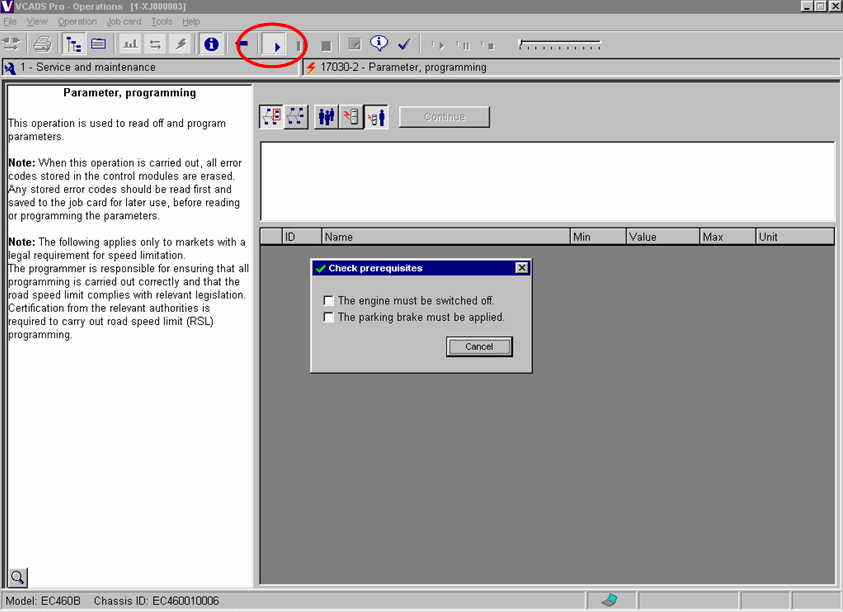Viewport: 843px width, 612px height.
Task: Click the Value column header
Action: click(x=663, y=237)
